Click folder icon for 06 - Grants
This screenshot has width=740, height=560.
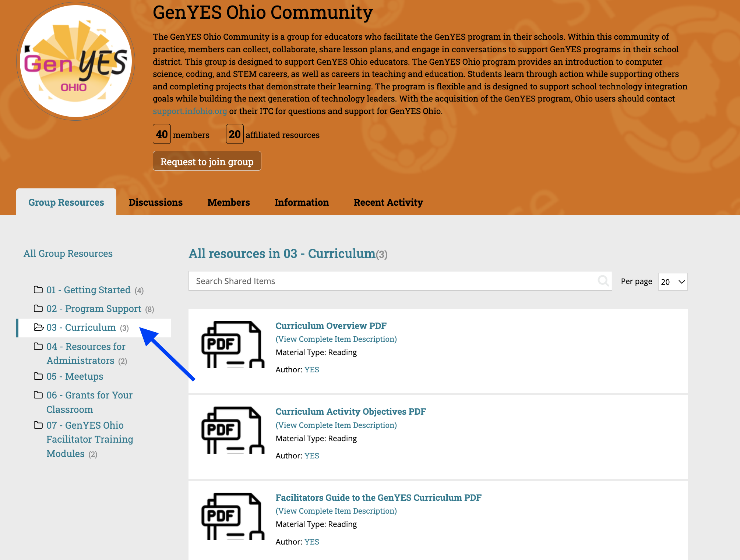tap(38, 395)
